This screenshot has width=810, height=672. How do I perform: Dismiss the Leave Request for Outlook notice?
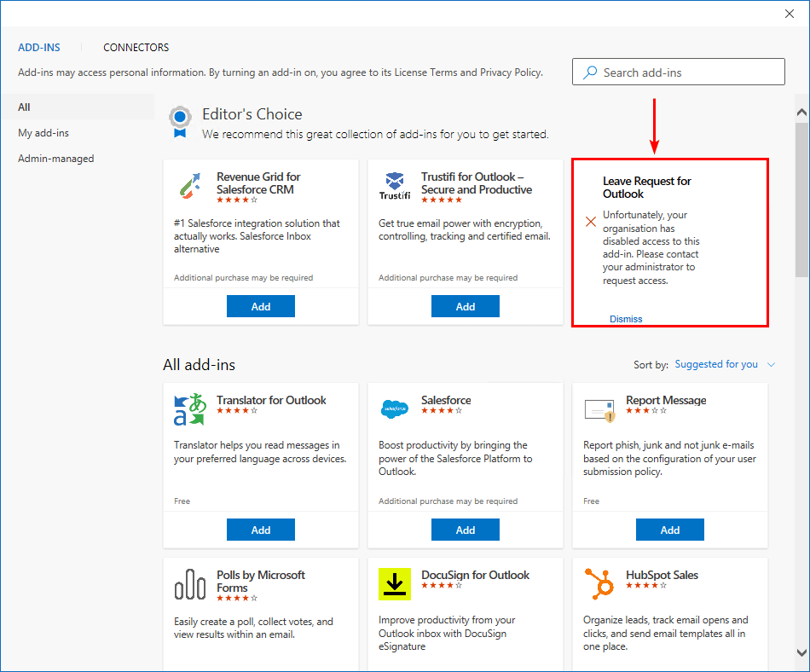626,319
